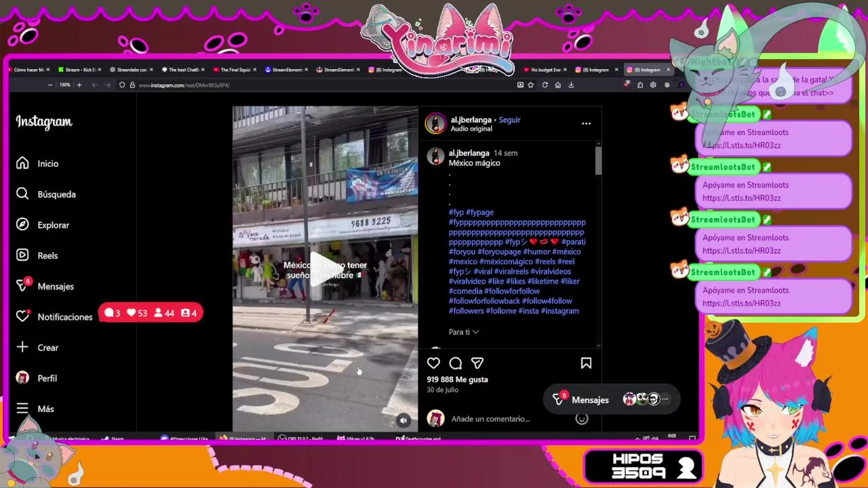
Task: Bookmark page with the star icon
Action: click(x=531, y=85)
